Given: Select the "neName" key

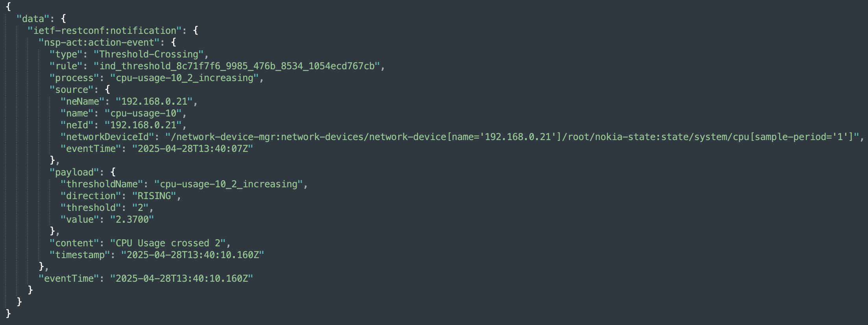Looking at the screenshot, I should 82,102.
